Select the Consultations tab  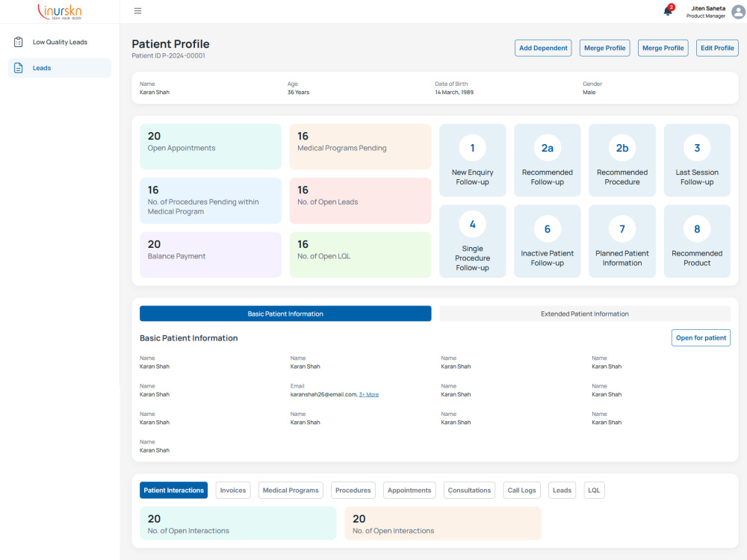[x=469, y=490]
